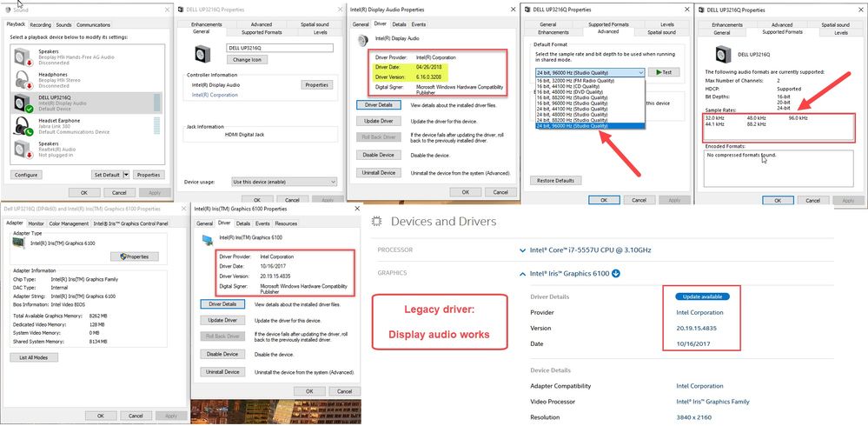Click the Intel(R) Corporation link under Controller Information
Image resolution: width=868 pixels, height=426 pixels.
click(215, 95)
